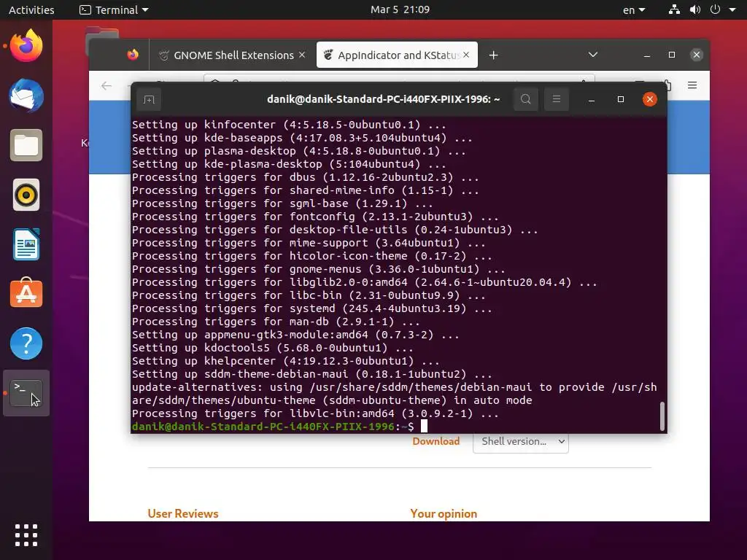Open the Shell version dropdown
This screenshot has height=560, width=747.
520,441
